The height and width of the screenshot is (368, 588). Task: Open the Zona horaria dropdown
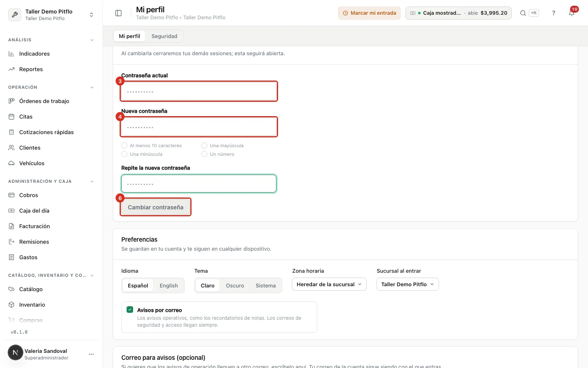pos(329,284)
